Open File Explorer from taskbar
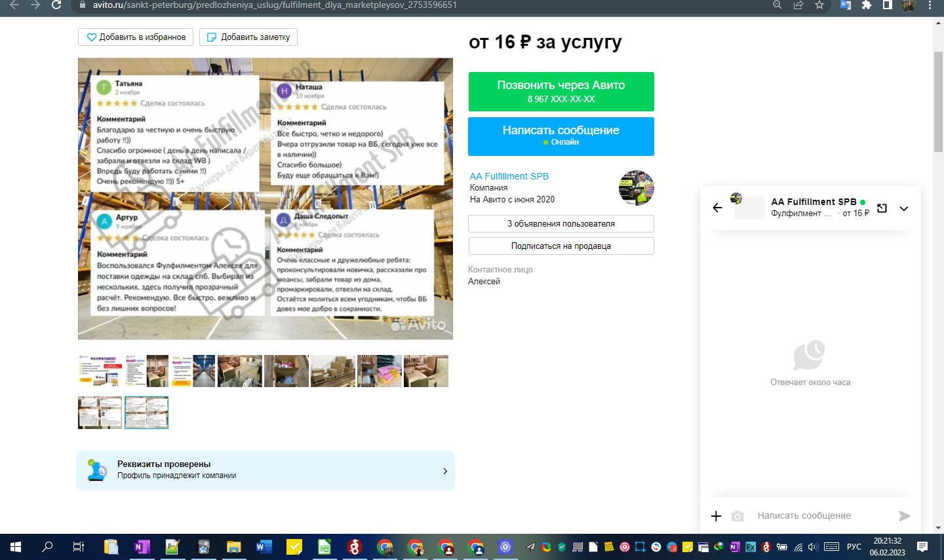 pos(234,546)
